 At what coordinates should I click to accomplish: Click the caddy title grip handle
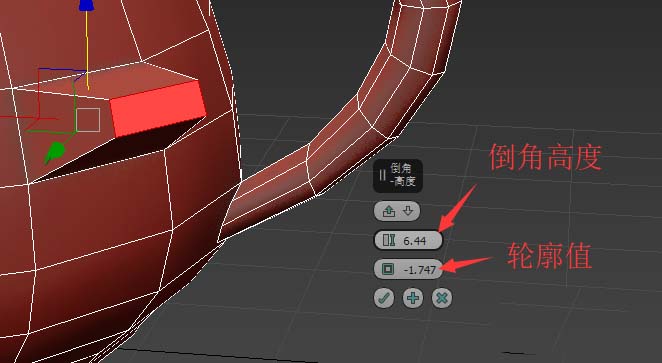point(383,176)
